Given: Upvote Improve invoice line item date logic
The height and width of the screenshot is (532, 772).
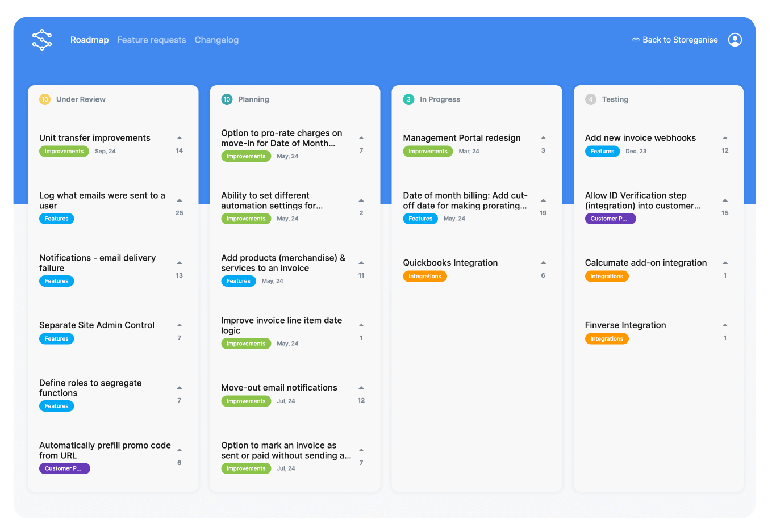Looking at the screenshot, I should pos(361,325).
